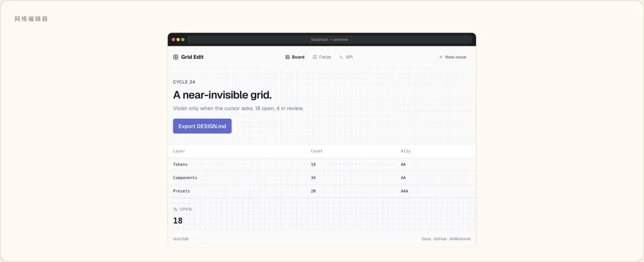Click the Export DESIGN.md button

click(202, 126)
